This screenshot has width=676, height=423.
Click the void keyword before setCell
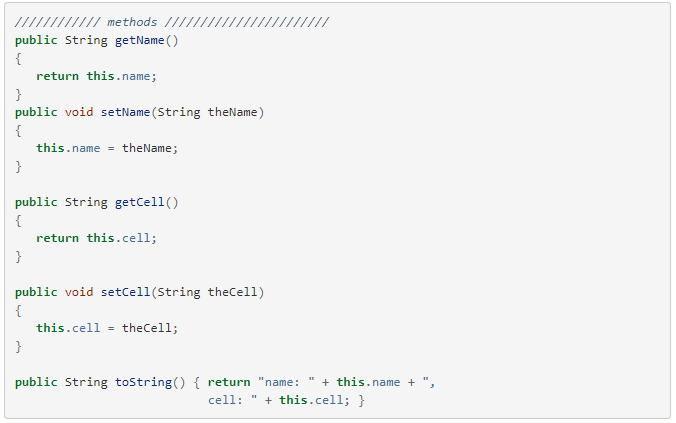79,292
